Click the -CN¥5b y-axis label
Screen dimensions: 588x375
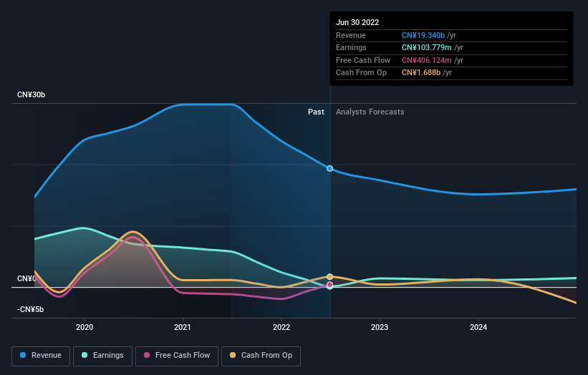[x=30, y=309]
